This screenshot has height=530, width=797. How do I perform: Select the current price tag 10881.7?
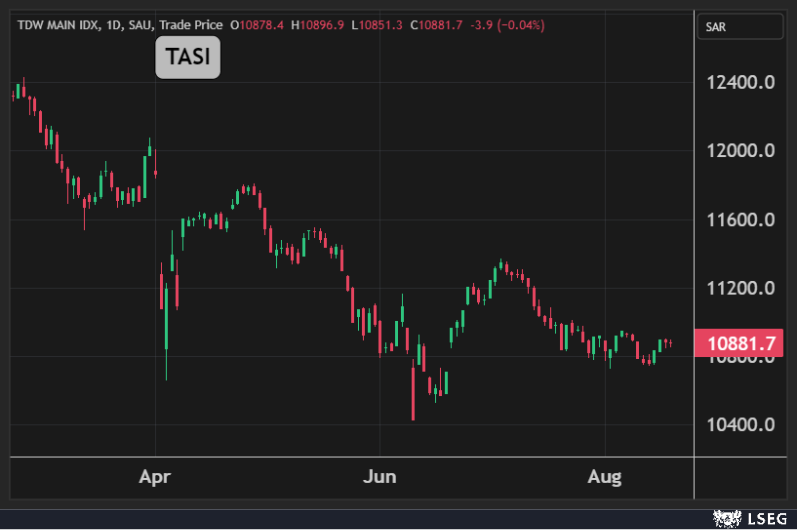click(x=740, y=343)
